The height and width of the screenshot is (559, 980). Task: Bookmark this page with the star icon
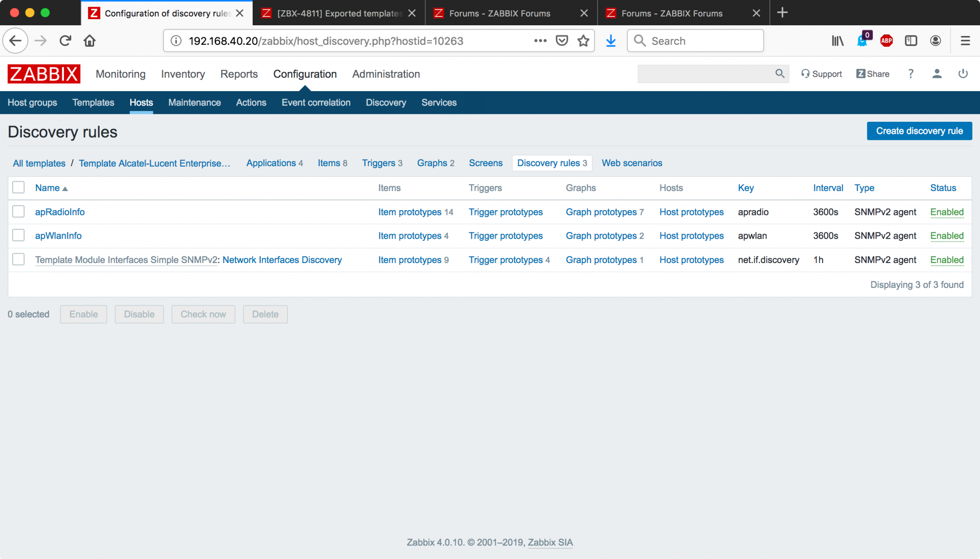pos(583,41)
